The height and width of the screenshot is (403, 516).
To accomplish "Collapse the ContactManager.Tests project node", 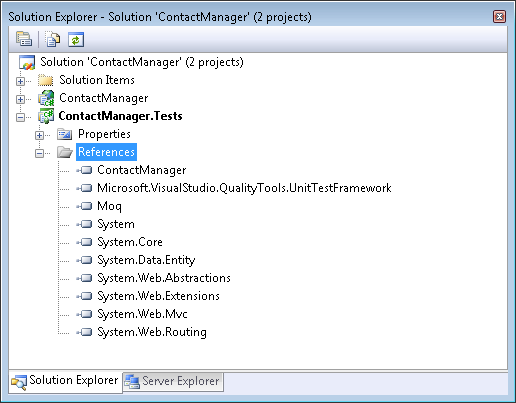I will [x=20, y=117].
